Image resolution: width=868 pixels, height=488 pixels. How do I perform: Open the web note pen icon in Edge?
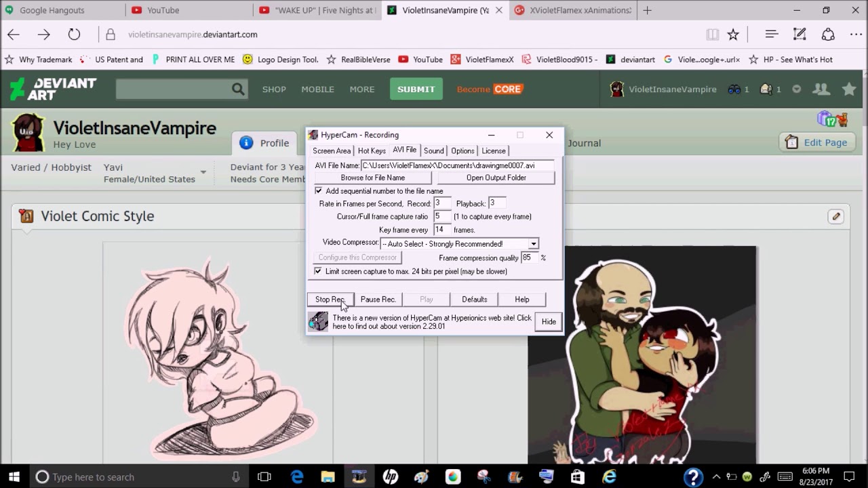800,35
